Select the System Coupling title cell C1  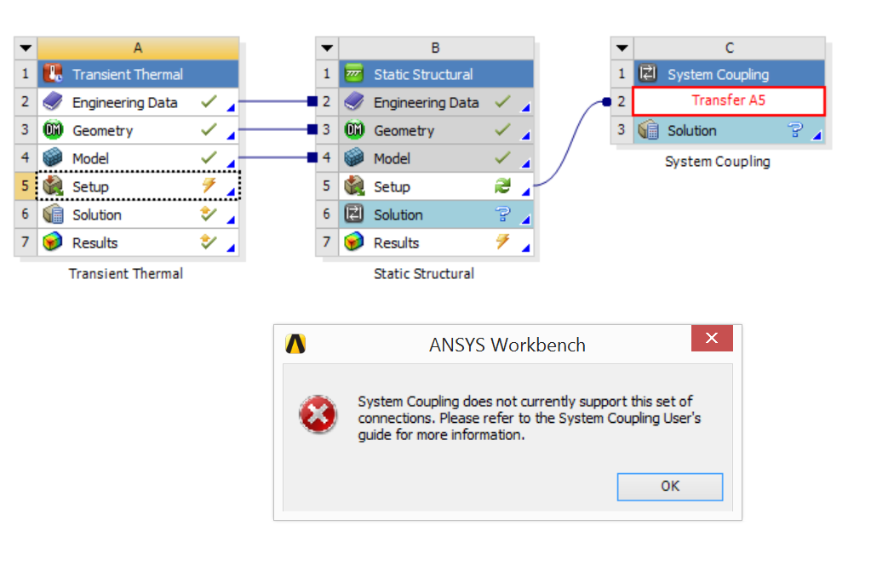click(x=730, y=74)
